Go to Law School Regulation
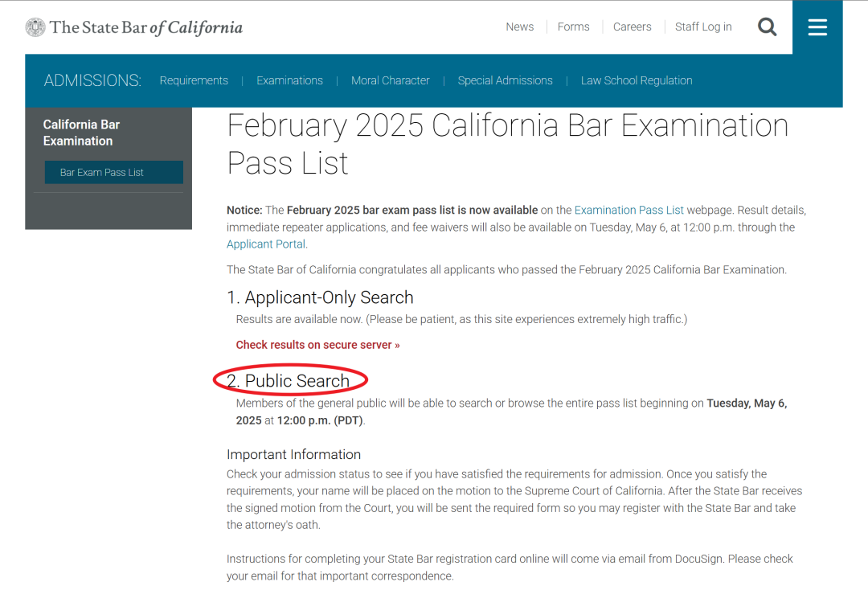This screenshot has width=868, height=590. pos(637,80)
